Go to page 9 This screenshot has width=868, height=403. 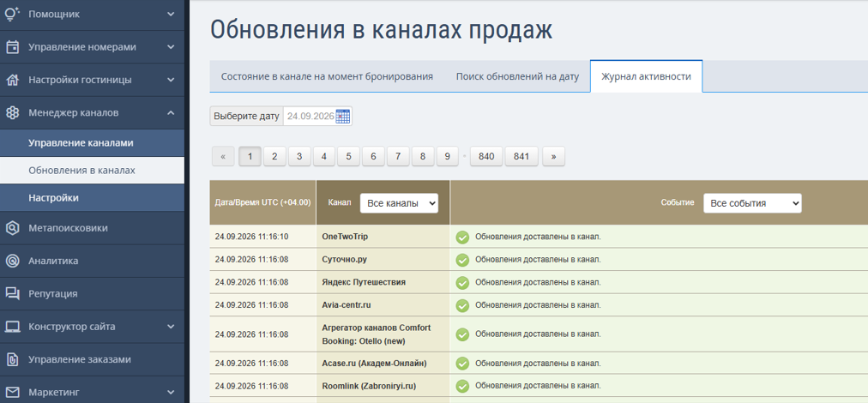tap(447, 157)
